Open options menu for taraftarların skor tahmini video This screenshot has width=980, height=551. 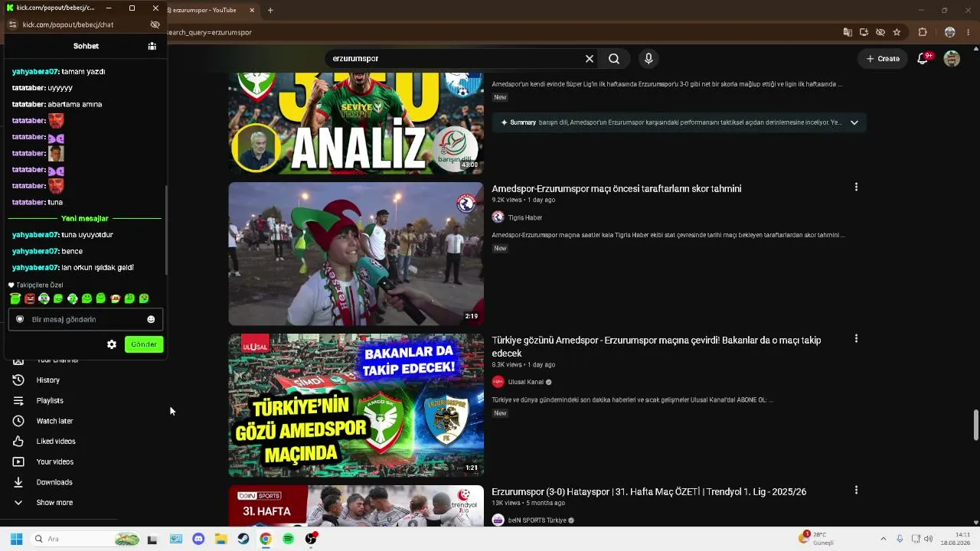tap(856, 187)
